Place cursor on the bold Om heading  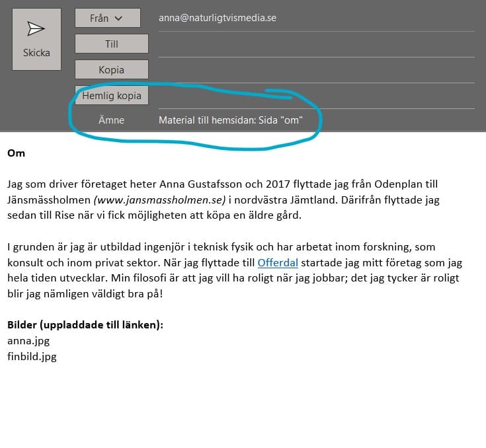click(16, 154)
